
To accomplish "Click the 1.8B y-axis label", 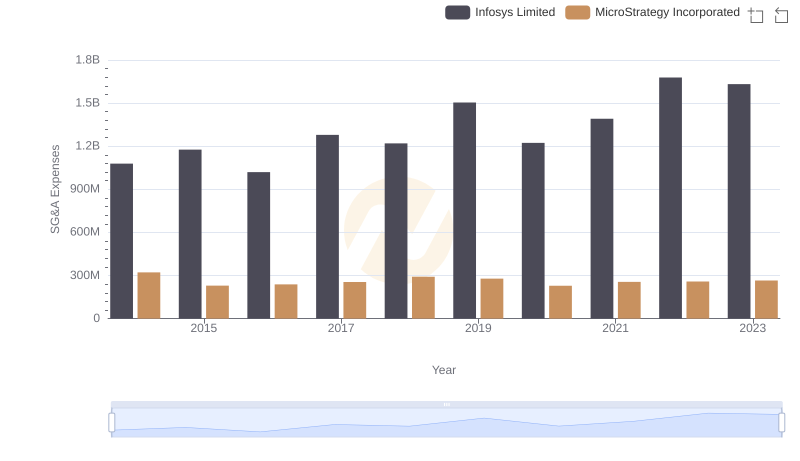I will (x=87, y=60).
